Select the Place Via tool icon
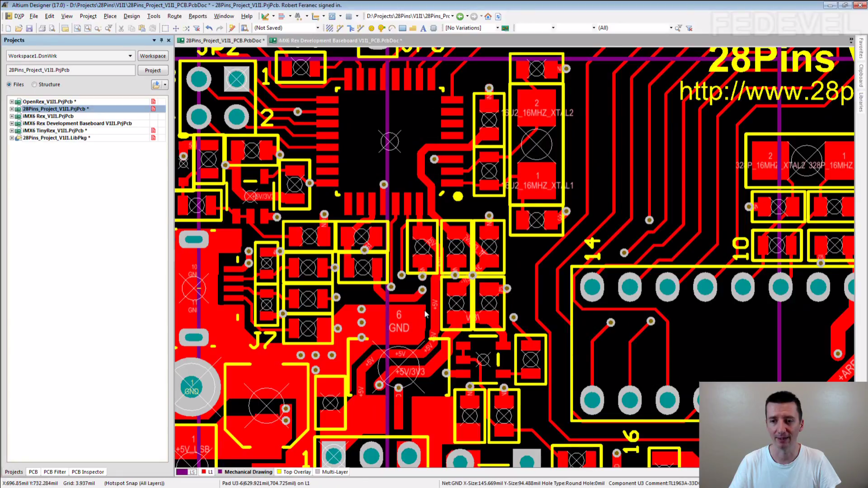 pos(381,28)
